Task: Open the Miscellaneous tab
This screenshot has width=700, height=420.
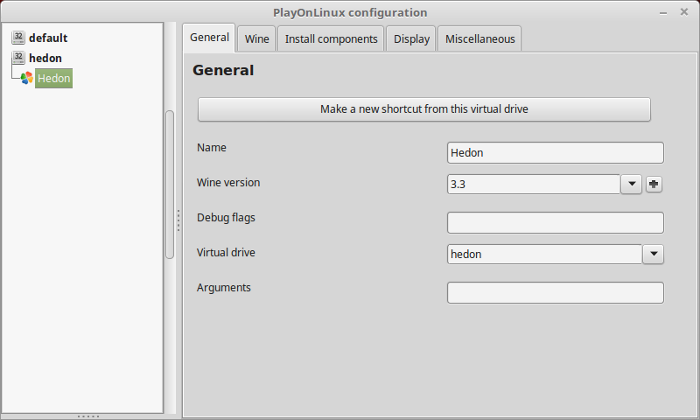Action: [x=479, y=39]
